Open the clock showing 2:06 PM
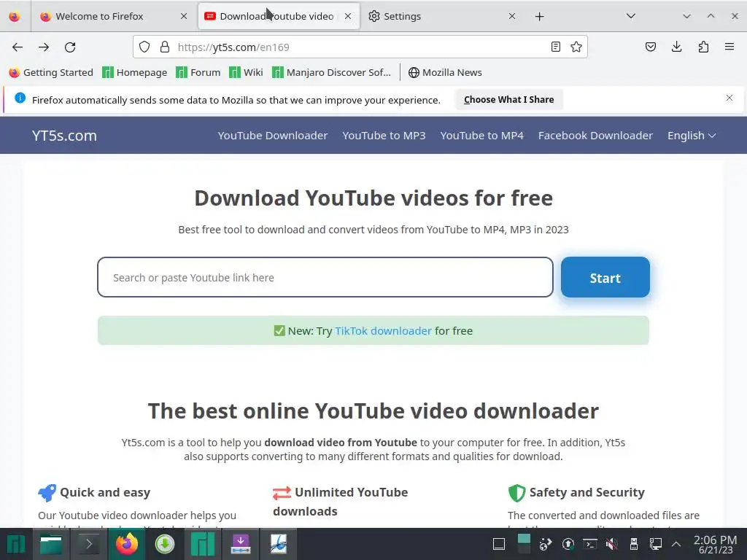The width and height of the screenshot is (747, 560). (715, 544)
